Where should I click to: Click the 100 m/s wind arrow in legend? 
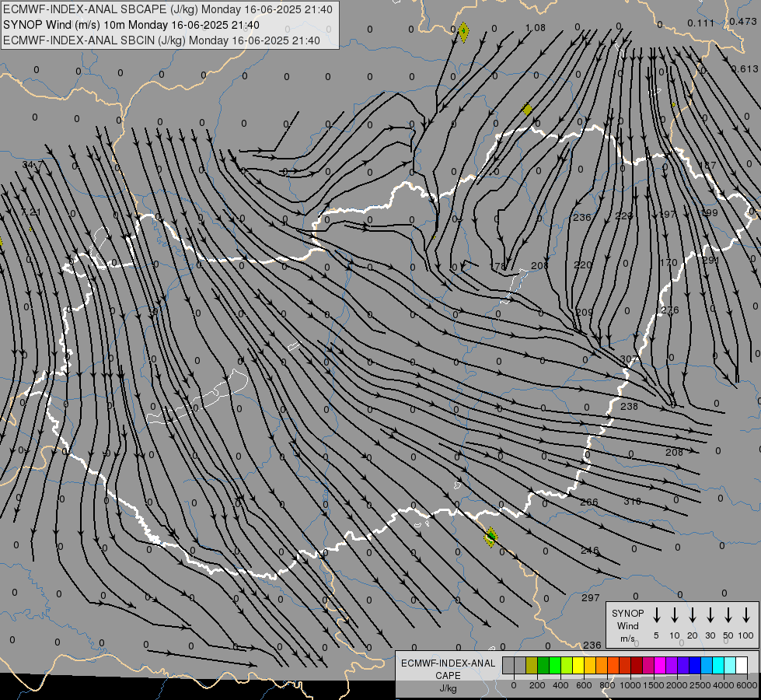746,615
